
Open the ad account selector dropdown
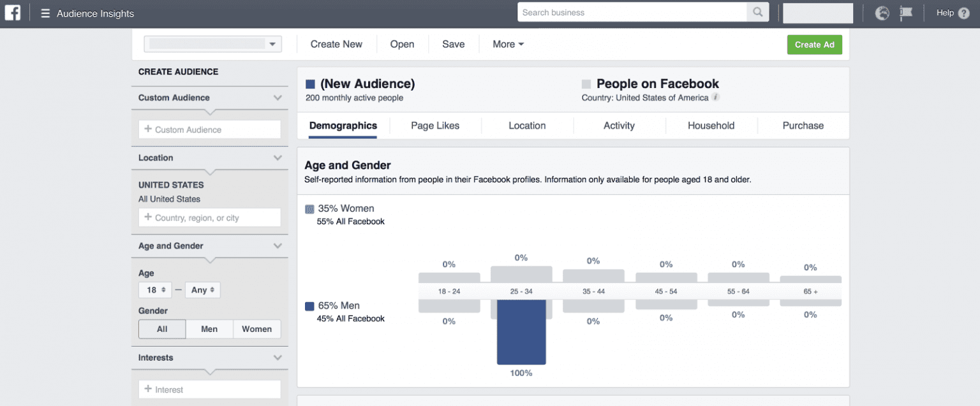pyautogui.click(x=212, y=44)
